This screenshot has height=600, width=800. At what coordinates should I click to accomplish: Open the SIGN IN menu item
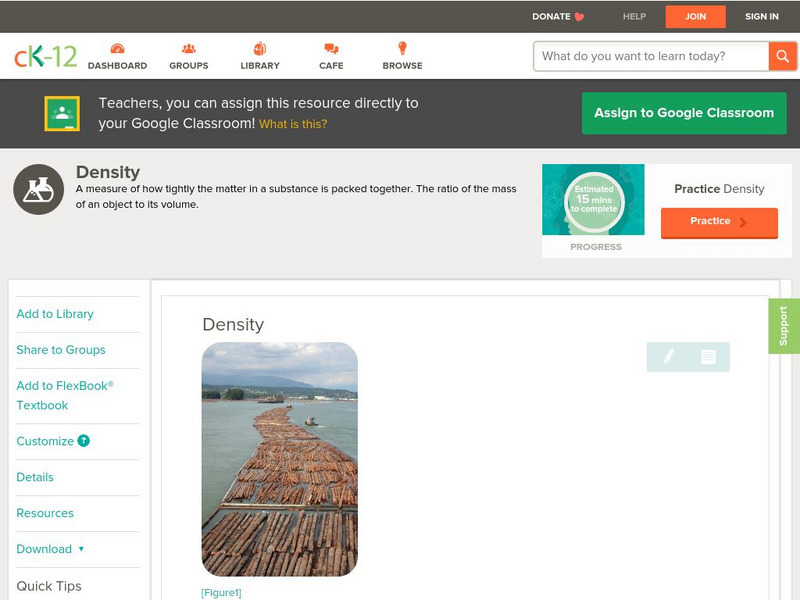(761, 16)
